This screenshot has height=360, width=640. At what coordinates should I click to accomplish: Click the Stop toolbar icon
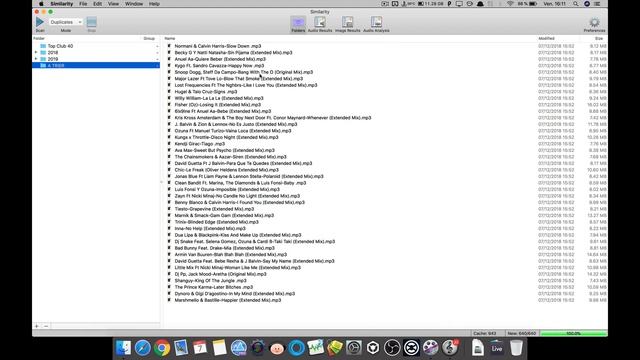coord(91,22)
